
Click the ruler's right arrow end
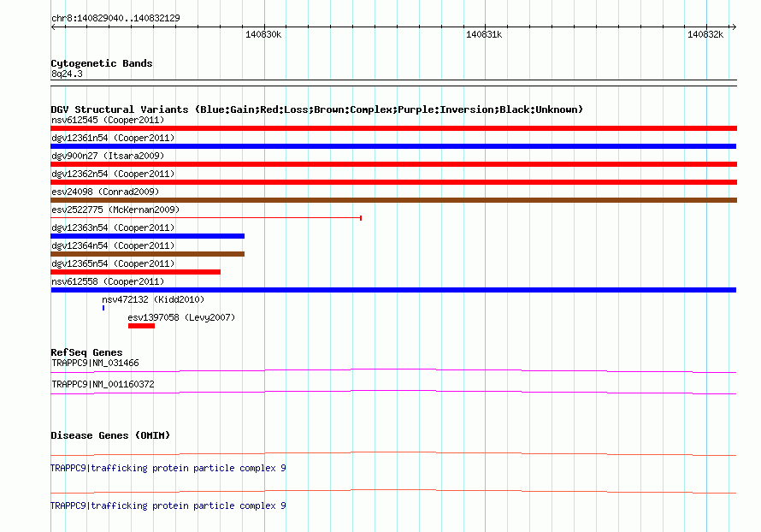734,27
